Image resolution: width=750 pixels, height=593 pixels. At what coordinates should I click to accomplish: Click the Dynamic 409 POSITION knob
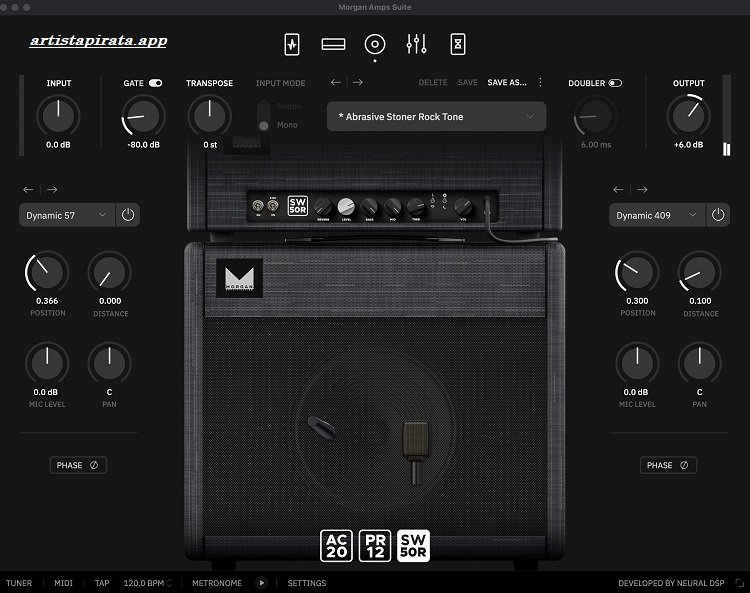point(637,273)
